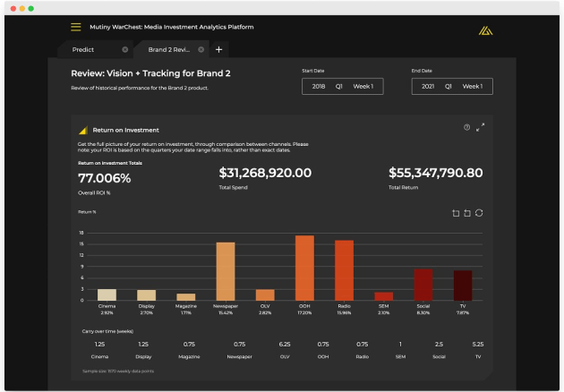564x392 pixels.
Task: Click the OOH 17.20% axis label
Action: click(304, 310)
